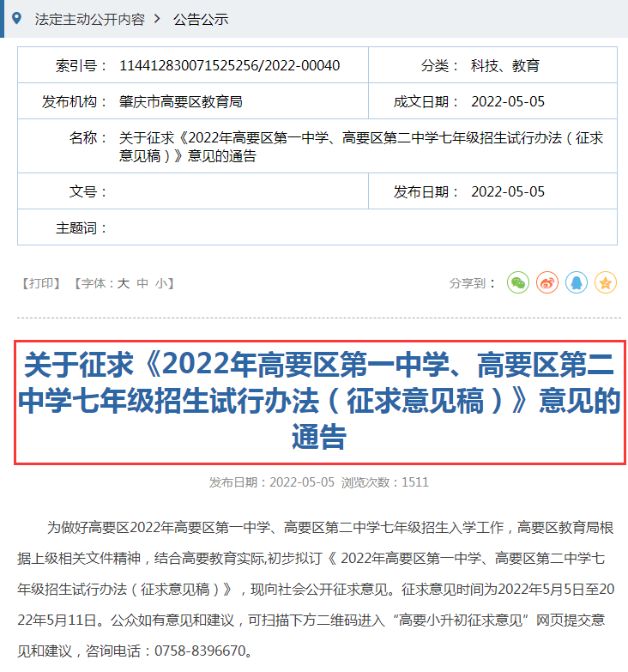Set font size to 中 (medium)

pyautogui.click(x=142, y=283)
